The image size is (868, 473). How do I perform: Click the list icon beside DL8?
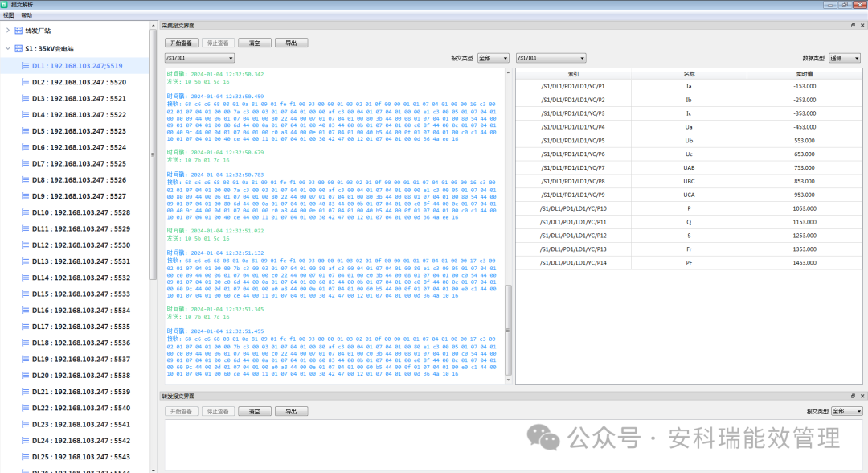(x=25, y=179)
